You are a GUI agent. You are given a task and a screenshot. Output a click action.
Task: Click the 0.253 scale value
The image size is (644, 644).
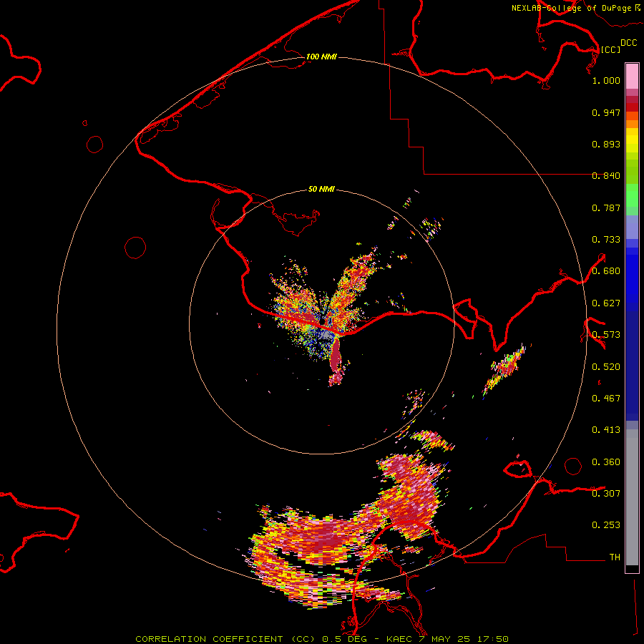pyautogui.click(x=606, y=525)
